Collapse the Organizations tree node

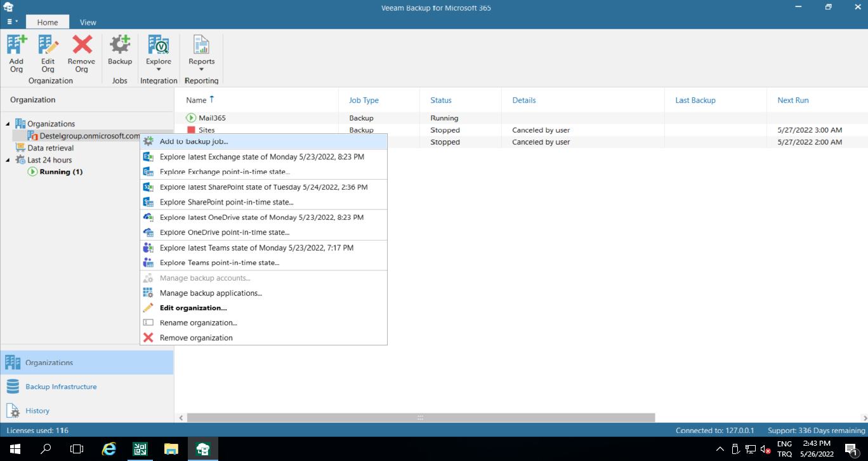(8, 124)
